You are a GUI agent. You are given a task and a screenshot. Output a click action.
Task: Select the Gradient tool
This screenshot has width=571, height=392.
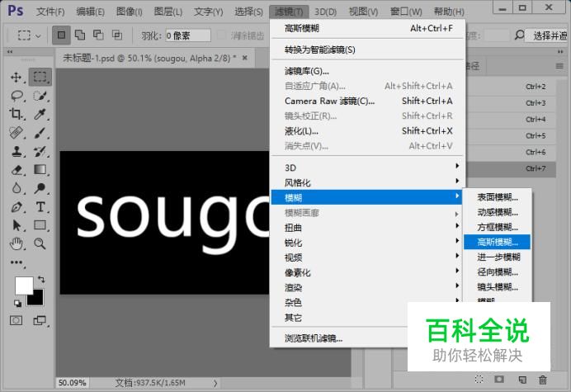pyautogui.click(x=40, y=170)
